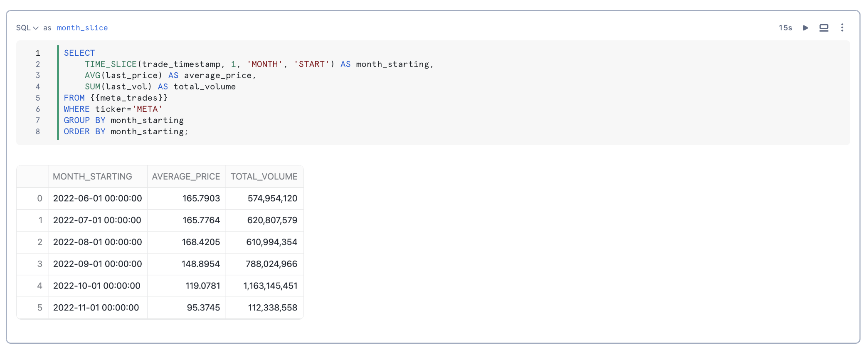
Task: Open the three-dot cell options menu
Action: [x=842, y=28]
